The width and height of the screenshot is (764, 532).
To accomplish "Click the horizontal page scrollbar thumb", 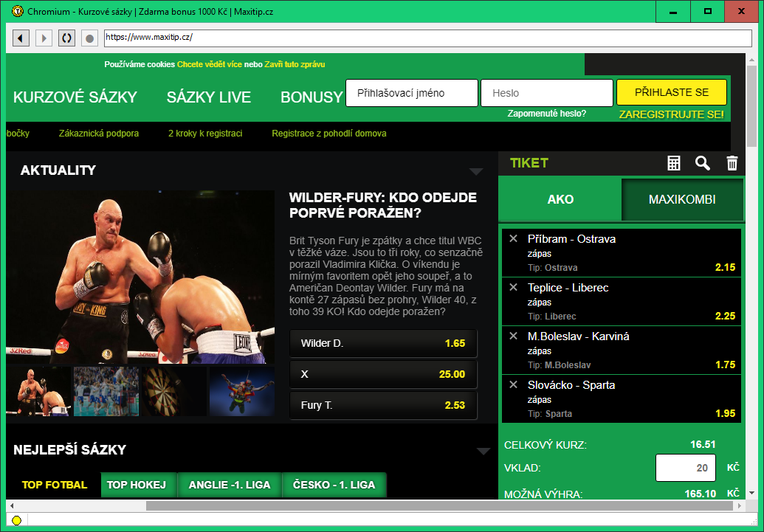I will (439, 505).
